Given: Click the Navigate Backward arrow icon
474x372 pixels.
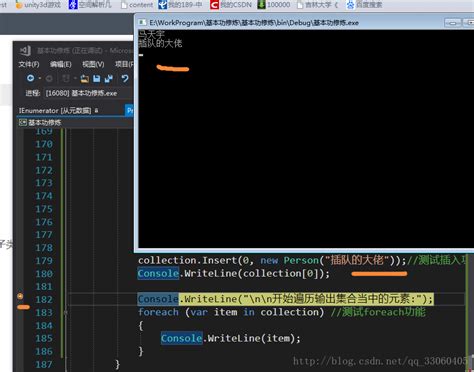Looking at the screenshot, I should [x=30, y=78].
